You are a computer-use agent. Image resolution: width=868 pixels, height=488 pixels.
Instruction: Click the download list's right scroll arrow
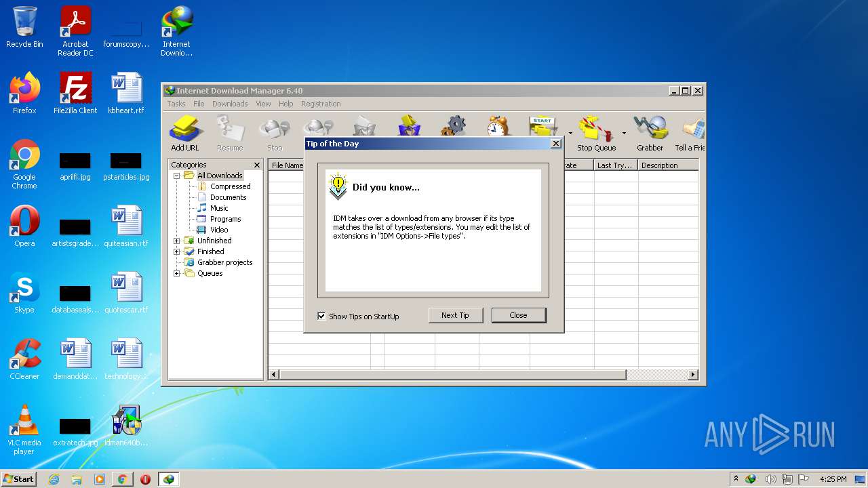point(693,374)
